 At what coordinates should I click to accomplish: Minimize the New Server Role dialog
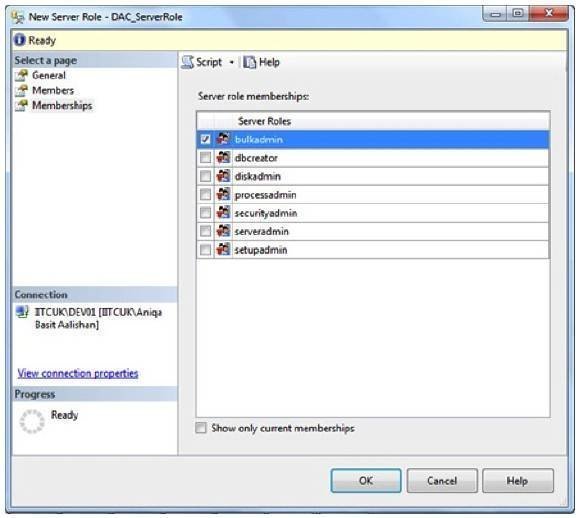[496, 14]
